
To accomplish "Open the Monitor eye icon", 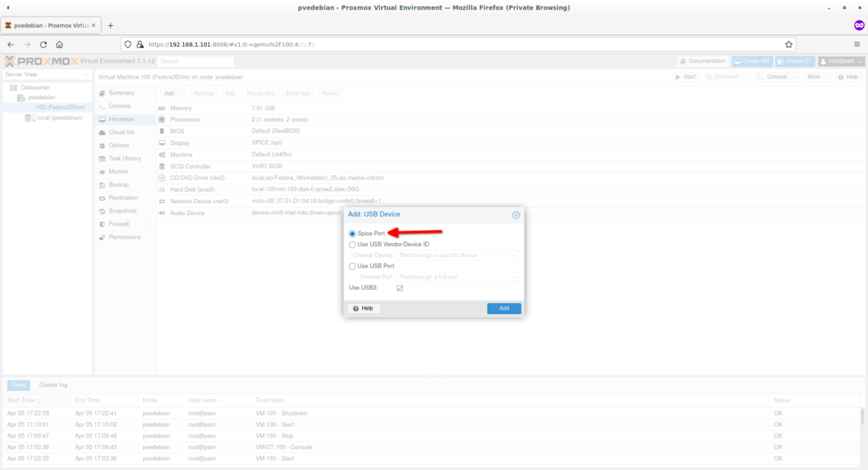I will tap(102, 171).
